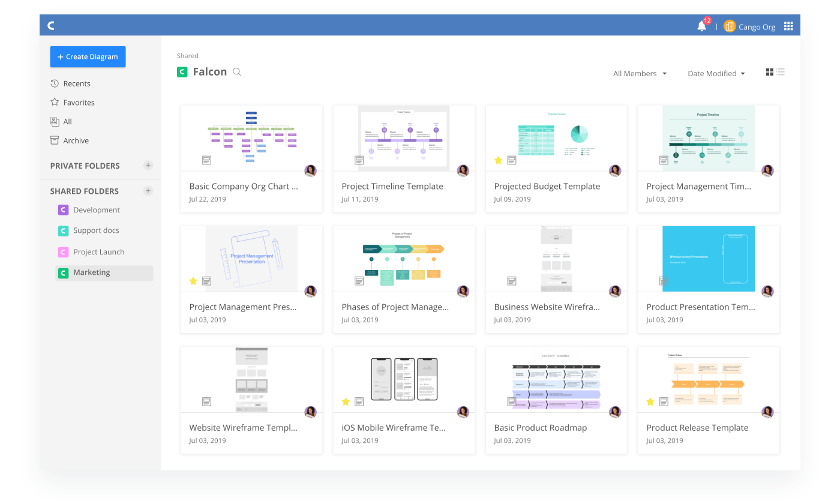Create a new diagram
Screen dimensions: 840x504
[88, 56]
